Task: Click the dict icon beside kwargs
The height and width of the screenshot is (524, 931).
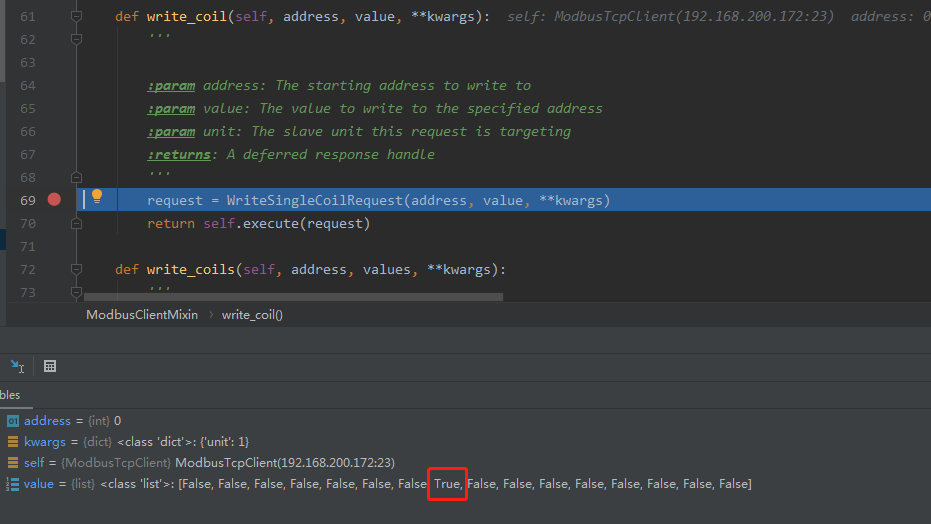Action: (13, 442)
